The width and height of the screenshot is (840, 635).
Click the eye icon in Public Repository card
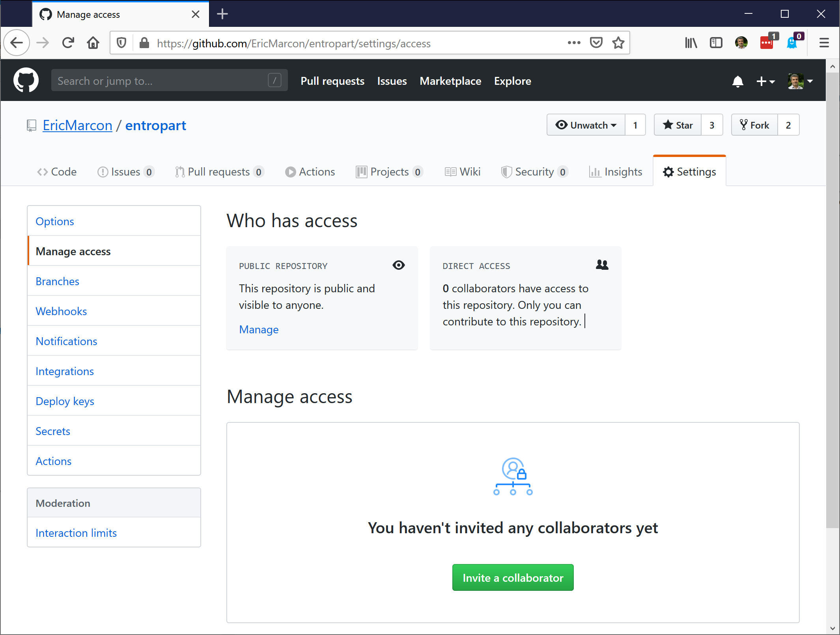(399, 265)
